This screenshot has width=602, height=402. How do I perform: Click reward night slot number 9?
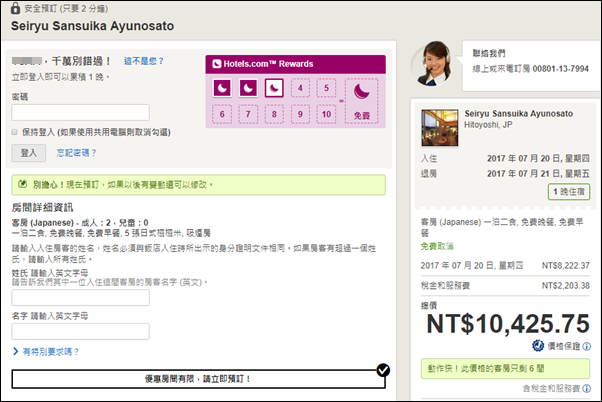tap(300, 114)
